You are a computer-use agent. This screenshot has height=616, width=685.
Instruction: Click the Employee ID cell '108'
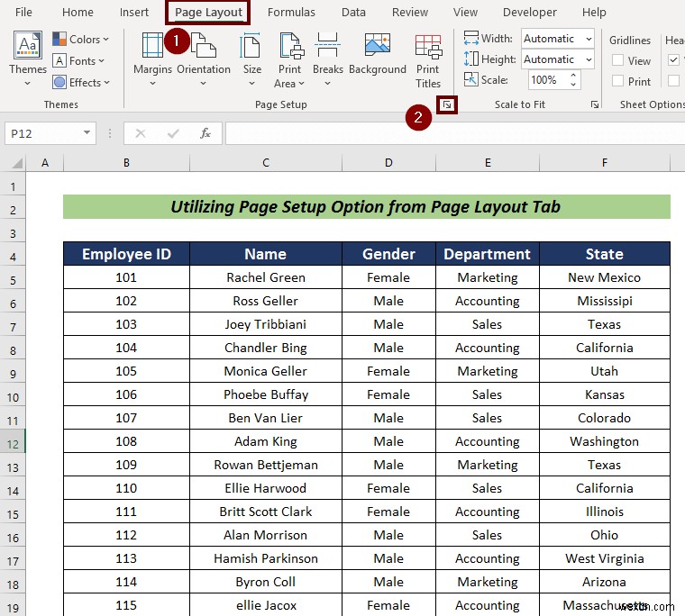[126, 441]
